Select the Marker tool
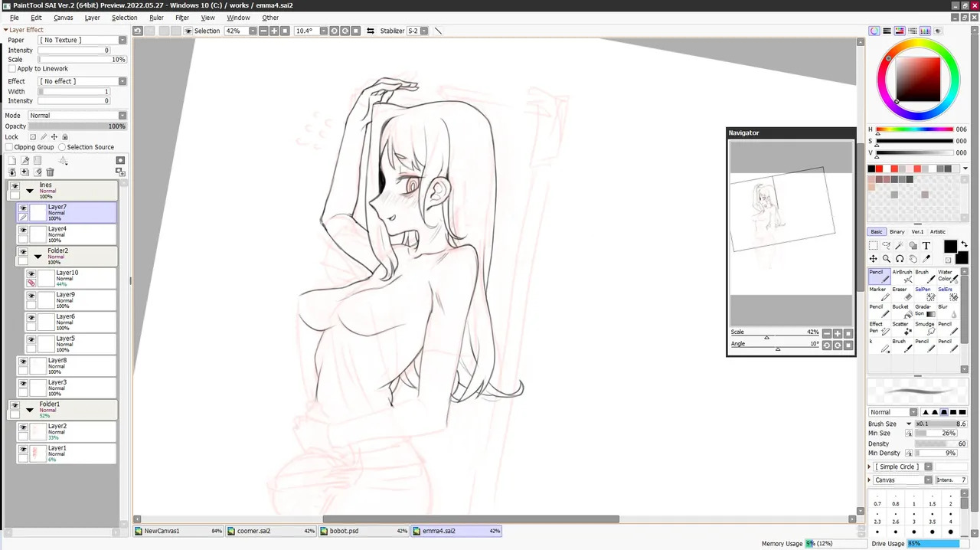980x550 pixels. pos(879,293)
